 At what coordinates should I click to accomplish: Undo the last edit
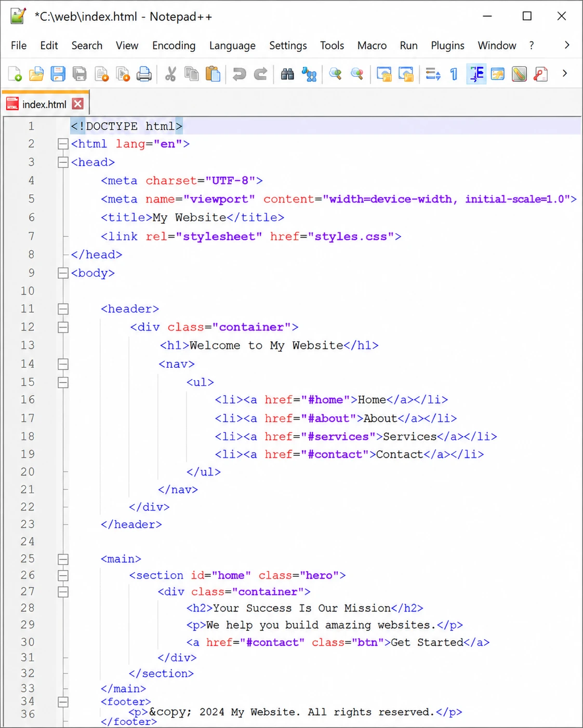tap(239, 74)
